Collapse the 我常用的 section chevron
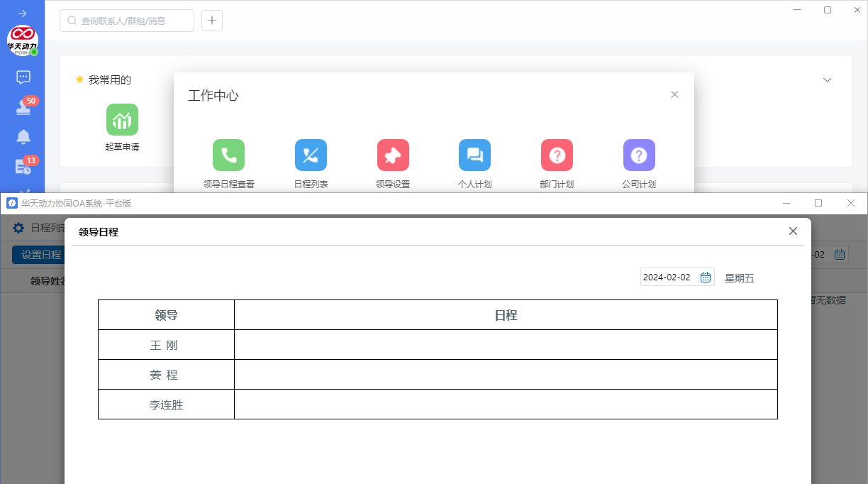The image size is (868, 484). pos(827,80)
